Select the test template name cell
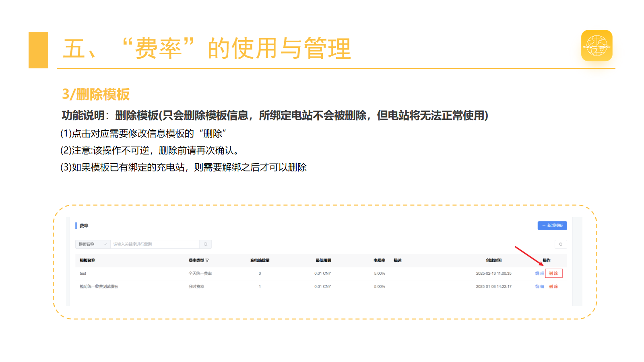Viewport: 644px width, 362px height. point(83,274)
